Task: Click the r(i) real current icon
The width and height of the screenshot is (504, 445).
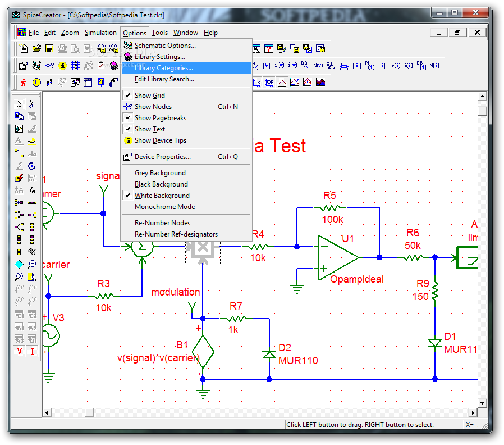Action: coord(395,66)
